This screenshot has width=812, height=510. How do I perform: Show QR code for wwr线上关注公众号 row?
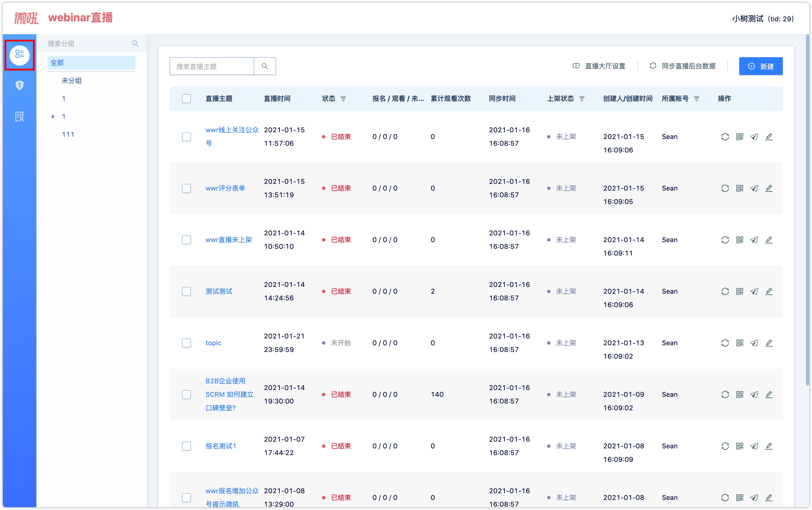[739, 137]
